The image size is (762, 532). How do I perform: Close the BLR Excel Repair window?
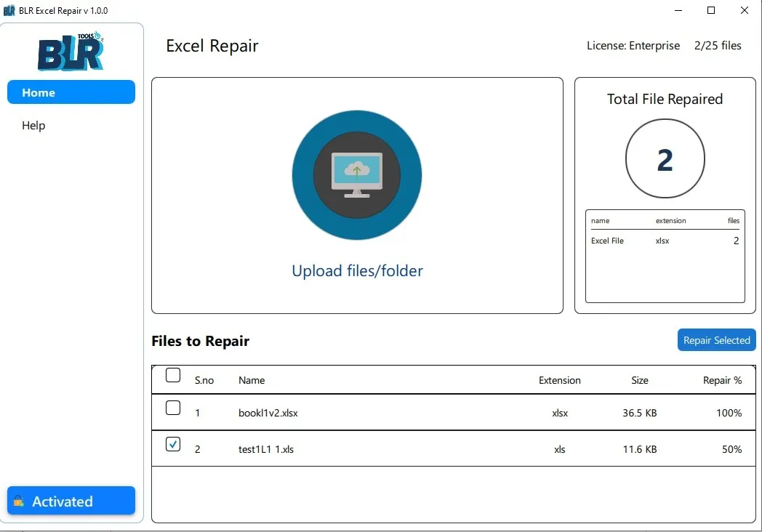[x=744, y=10]
